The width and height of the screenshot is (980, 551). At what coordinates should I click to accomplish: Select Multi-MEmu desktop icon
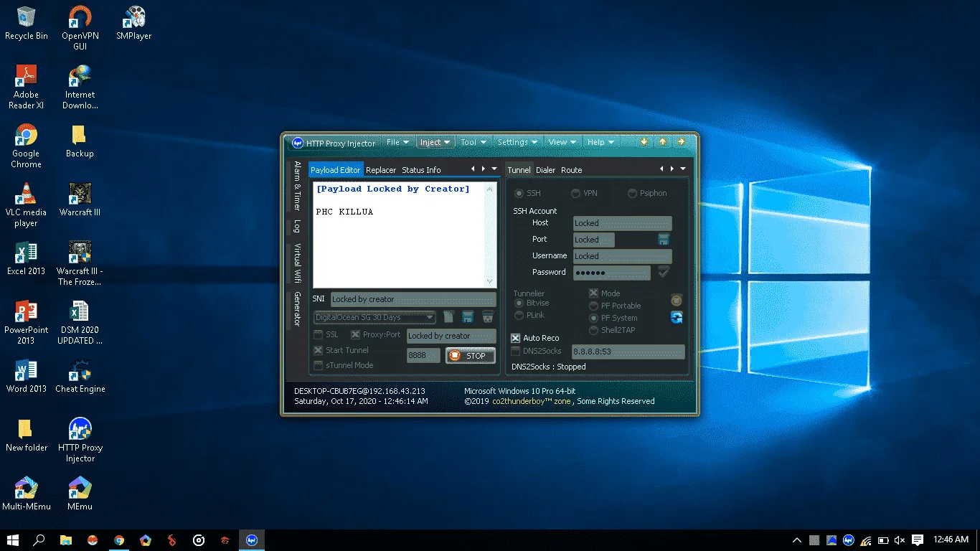point(26,494)
